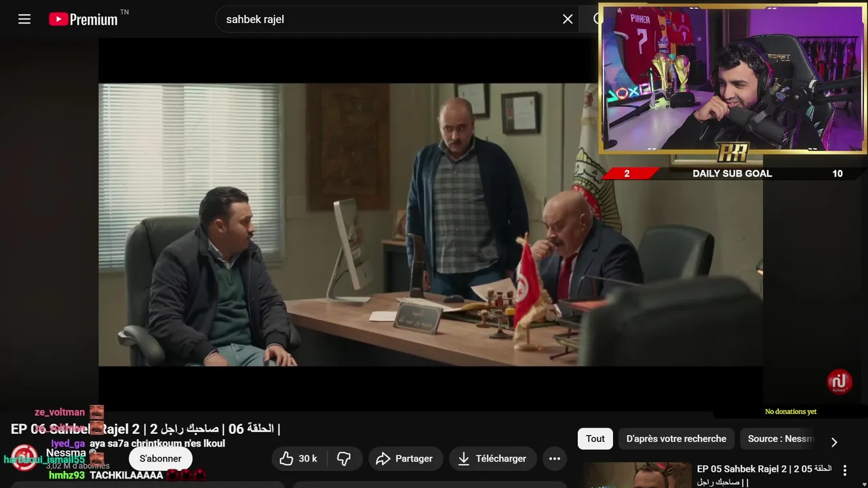Open the YouTube hamburger guide menu
Screen dimensions: 868x488
[x=24, y=19]
